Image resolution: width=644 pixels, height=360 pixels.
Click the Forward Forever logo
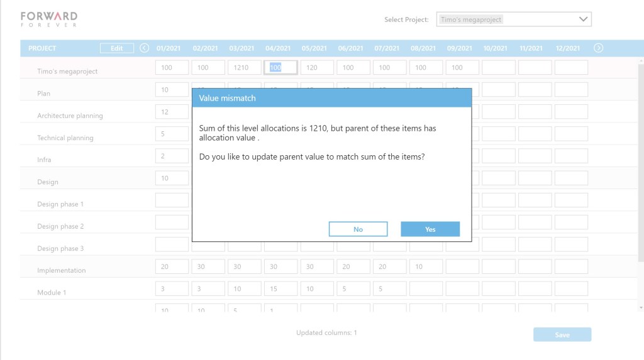click(49, 19)
